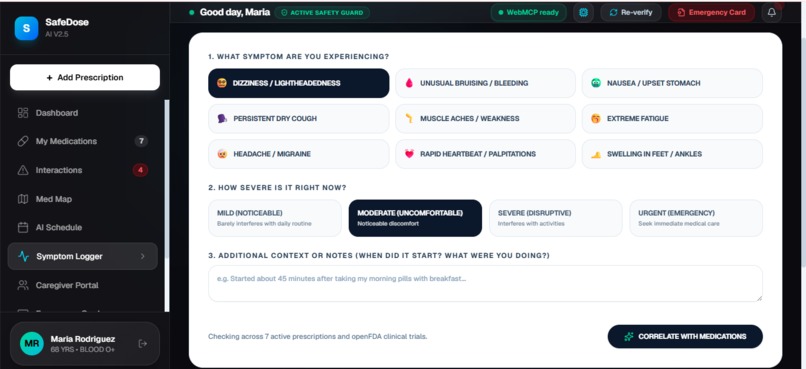The height and width of the screenshot is (369, 806).
Task: Open AI Schedule page
Action: 82,227
